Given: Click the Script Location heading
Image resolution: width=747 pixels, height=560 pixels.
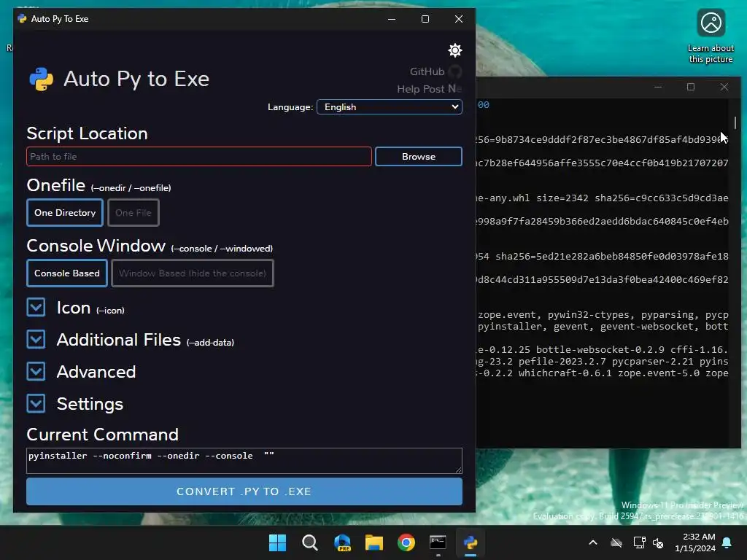Looking at the screenshot, I should coord(88,133).
